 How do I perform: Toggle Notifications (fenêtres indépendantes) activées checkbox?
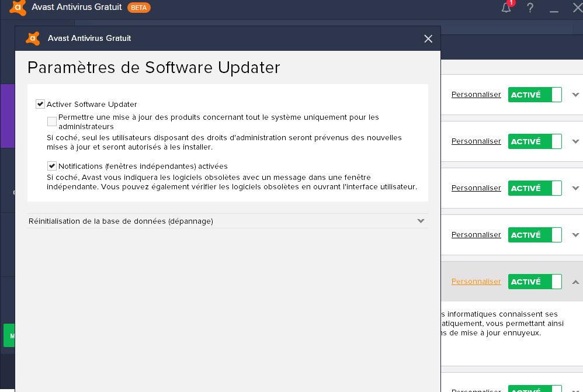[x=52, y=166]
